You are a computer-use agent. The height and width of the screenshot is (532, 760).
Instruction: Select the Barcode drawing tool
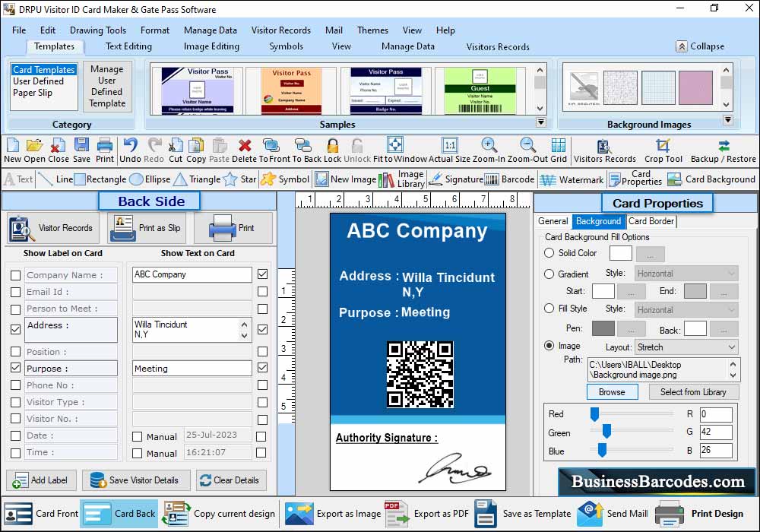[509, 179]
